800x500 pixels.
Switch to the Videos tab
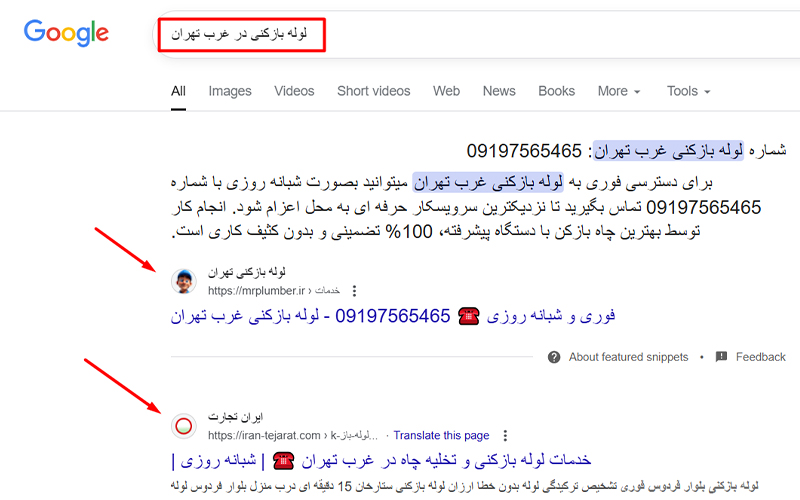click(294, 91)
